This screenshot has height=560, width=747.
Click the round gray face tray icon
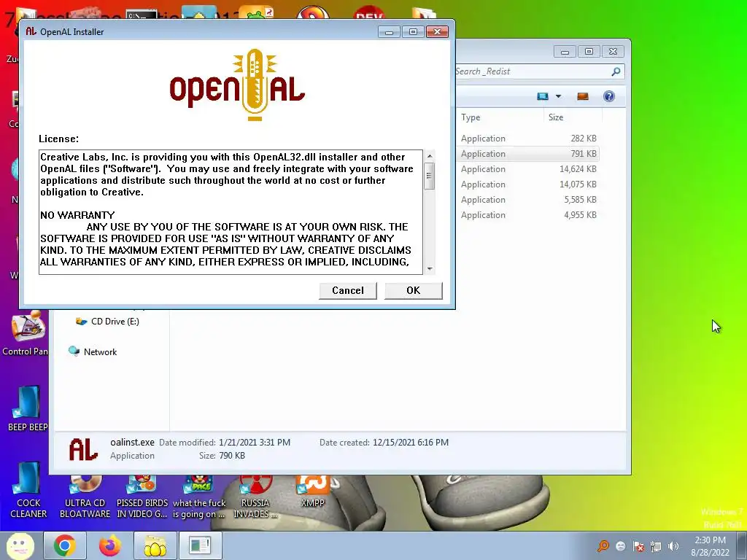pyautogui.click(x=620, y=546)
